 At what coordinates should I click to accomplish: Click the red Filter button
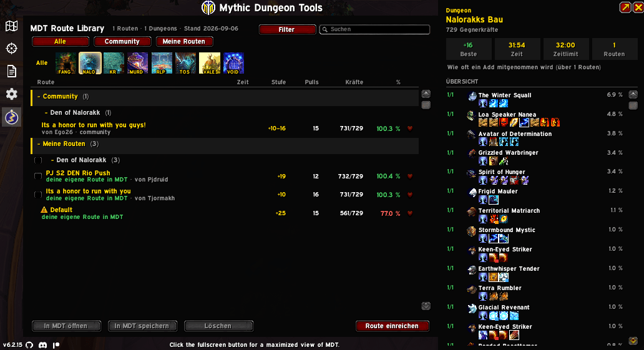(287, 29)
